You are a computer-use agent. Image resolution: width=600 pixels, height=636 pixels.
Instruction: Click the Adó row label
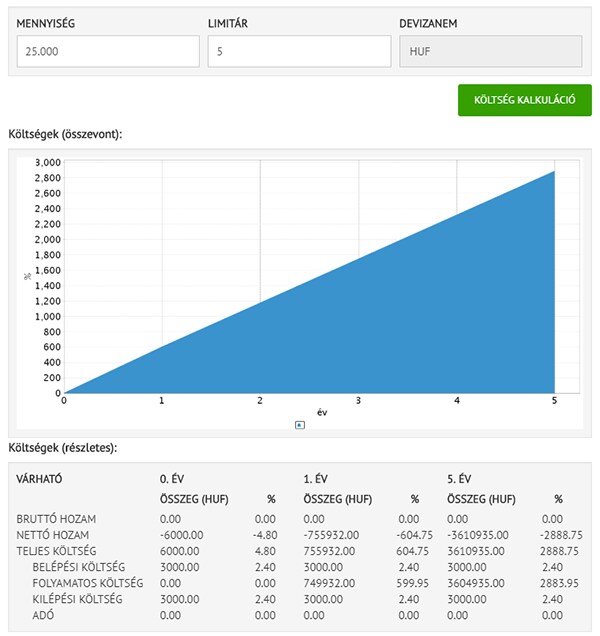[45, 615]
